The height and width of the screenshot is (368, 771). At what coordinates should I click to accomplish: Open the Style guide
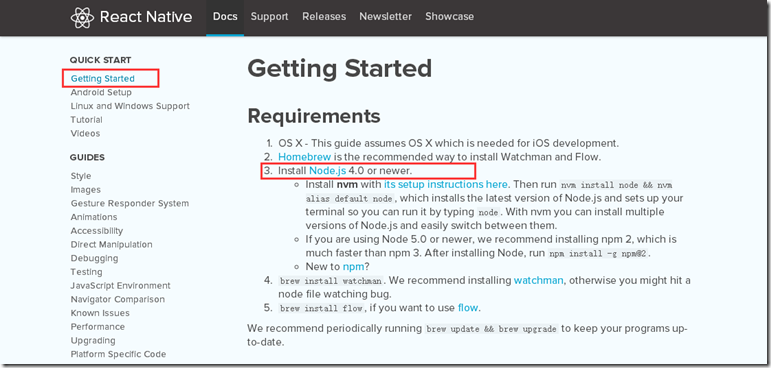(81, 176)
